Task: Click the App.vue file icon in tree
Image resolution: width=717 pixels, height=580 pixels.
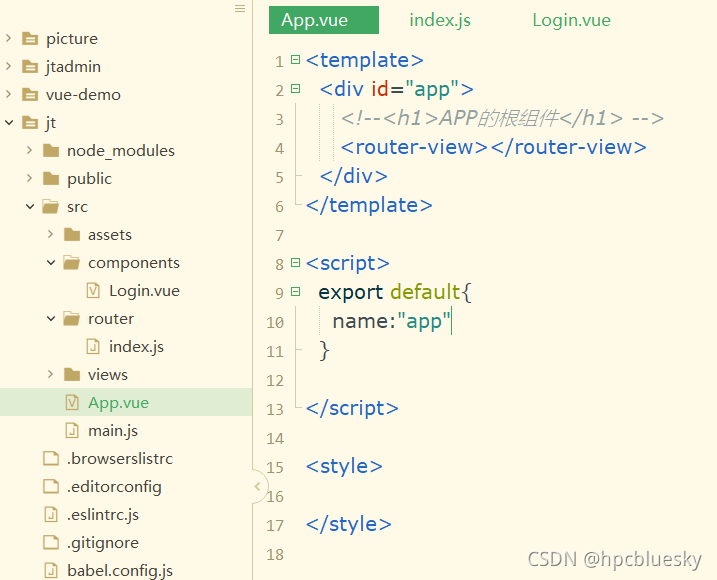Action: point(72,403)
